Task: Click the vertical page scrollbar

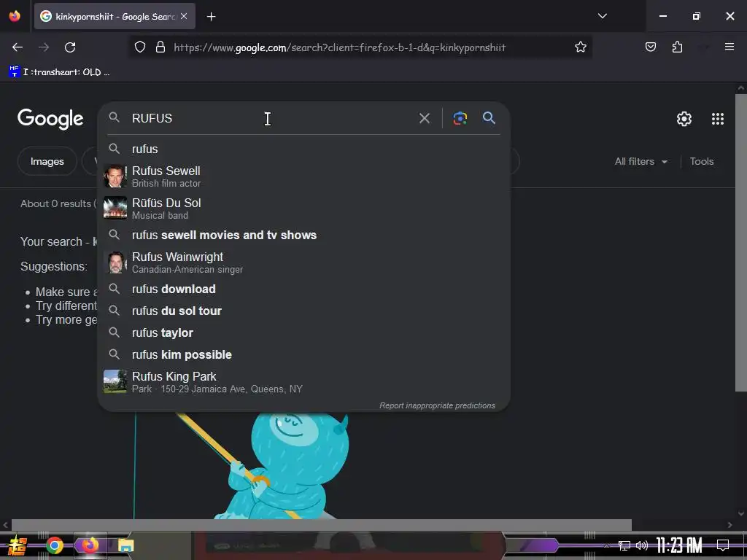Action: (x=741, y=243)
